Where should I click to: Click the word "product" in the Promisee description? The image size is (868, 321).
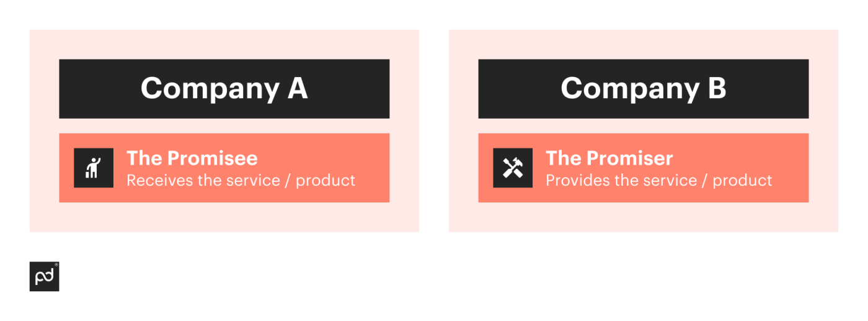pyautogui.click(x=325, y=181)
